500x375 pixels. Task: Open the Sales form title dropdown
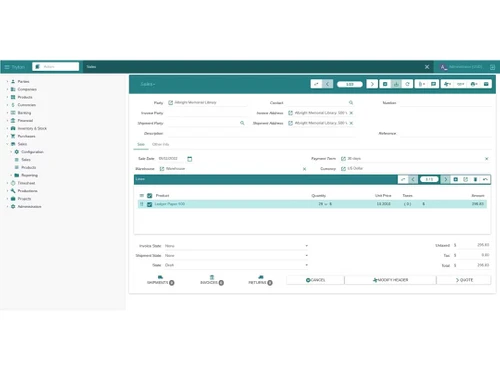pyautogui.click(x=148, y=84)
